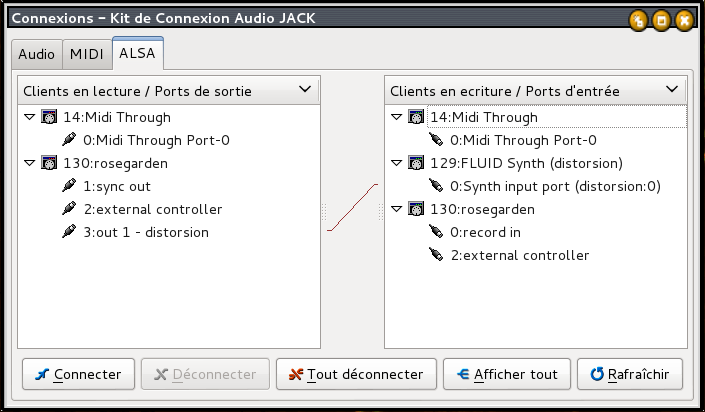The image size is (705, 412).
Task: Click the plug icon beside 1:sync out
Action: pyautogui.click(x=69, y=187)
